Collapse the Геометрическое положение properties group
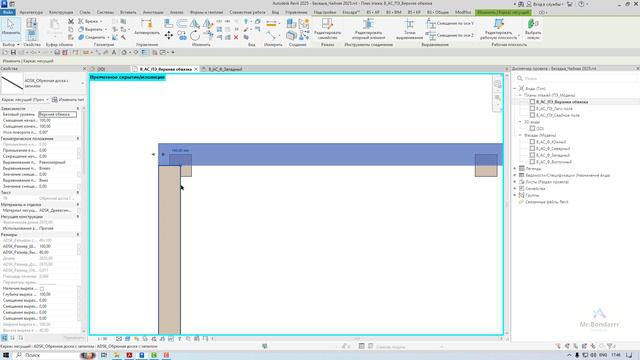 pyautogui.click(x=78, y=139)
